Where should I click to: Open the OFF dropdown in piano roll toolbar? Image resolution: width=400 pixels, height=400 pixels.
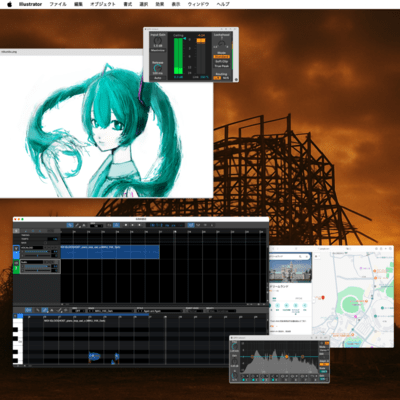pyautogui.click(x=79, y=311)
